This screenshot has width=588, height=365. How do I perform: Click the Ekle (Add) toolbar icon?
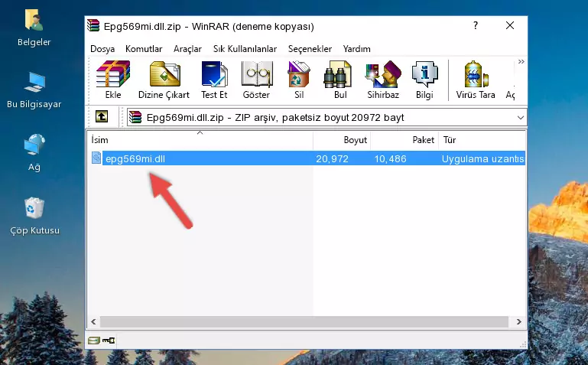click(x=113, y=80)
